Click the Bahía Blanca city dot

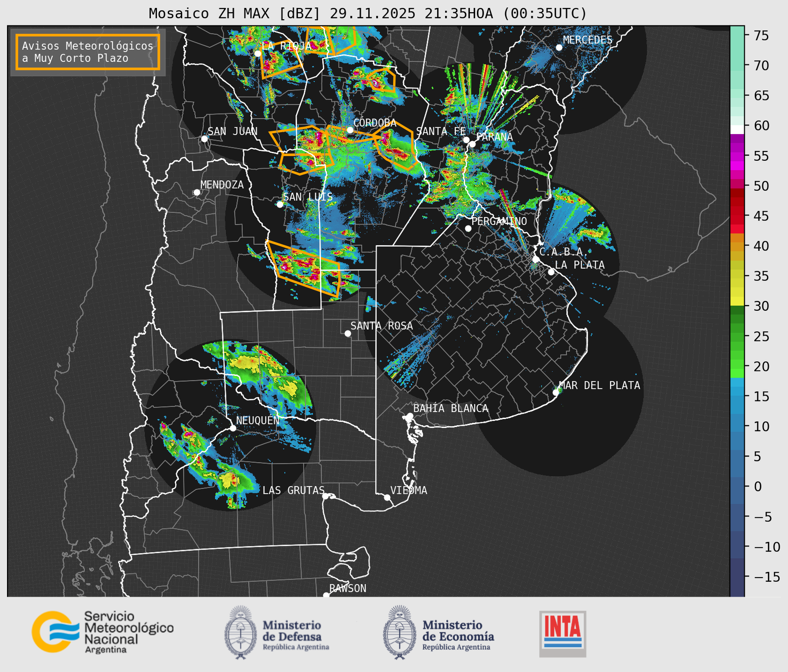[x=410, y=416]
